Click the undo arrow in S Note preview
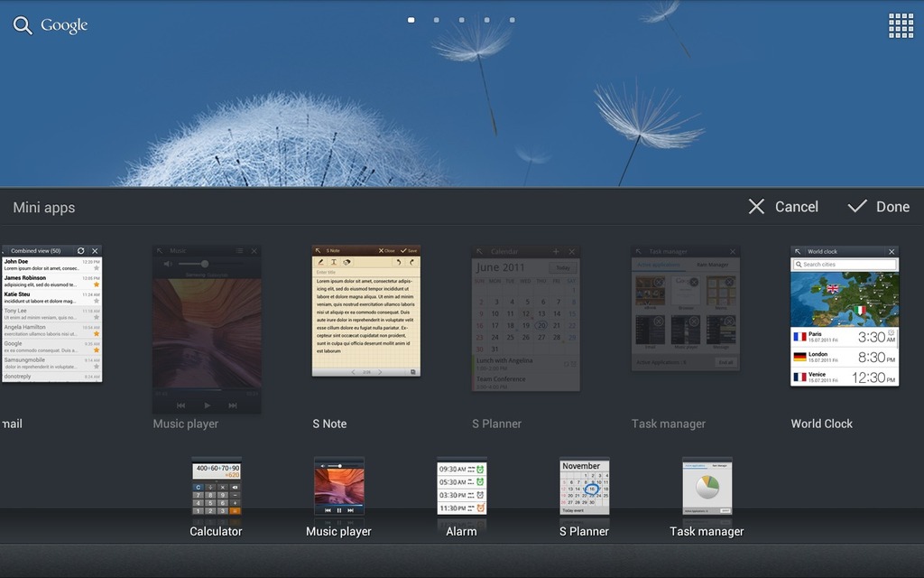Image resolution: width=924 pixels, height=578 pixels. click(x=399, y=262)
